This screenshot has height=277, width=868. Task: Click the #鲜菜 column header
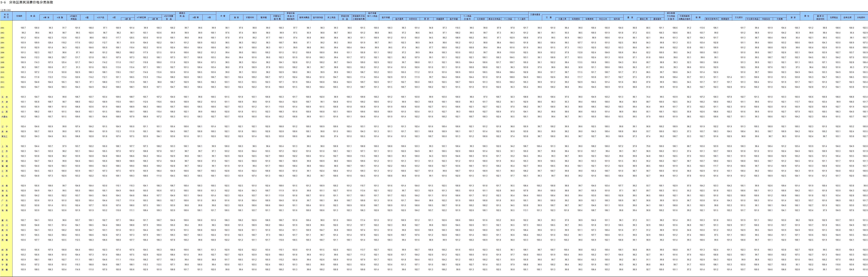(x=128, y=19)
